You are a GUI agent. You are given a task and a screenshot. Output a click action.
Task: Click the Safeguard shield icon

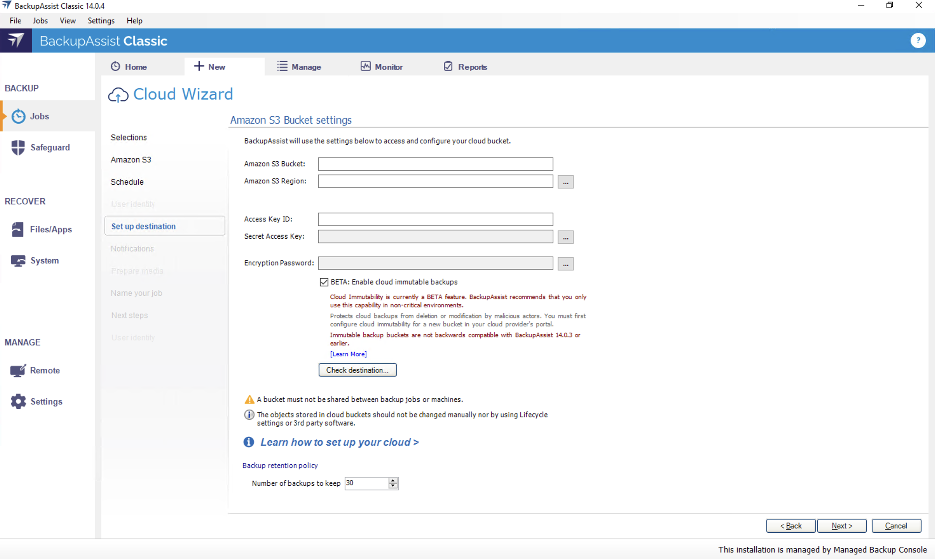pos(18,147)
